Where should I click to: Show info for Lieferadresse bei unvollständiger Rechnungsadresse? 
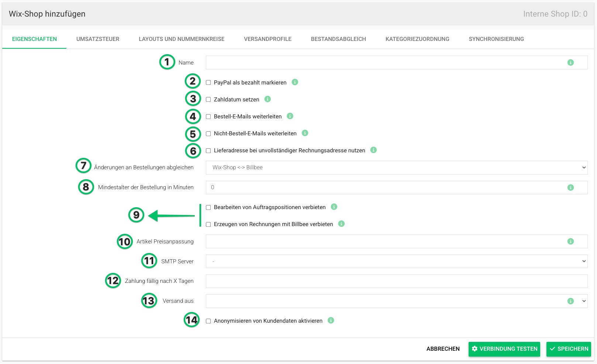click(x=373, y=150)
